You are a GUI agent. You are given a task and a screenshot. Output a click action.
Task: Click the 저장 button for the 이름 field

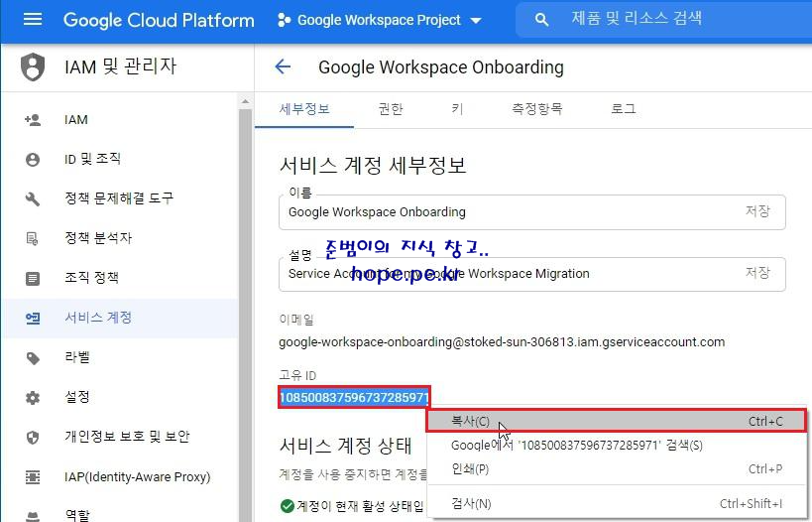(757, 211)
